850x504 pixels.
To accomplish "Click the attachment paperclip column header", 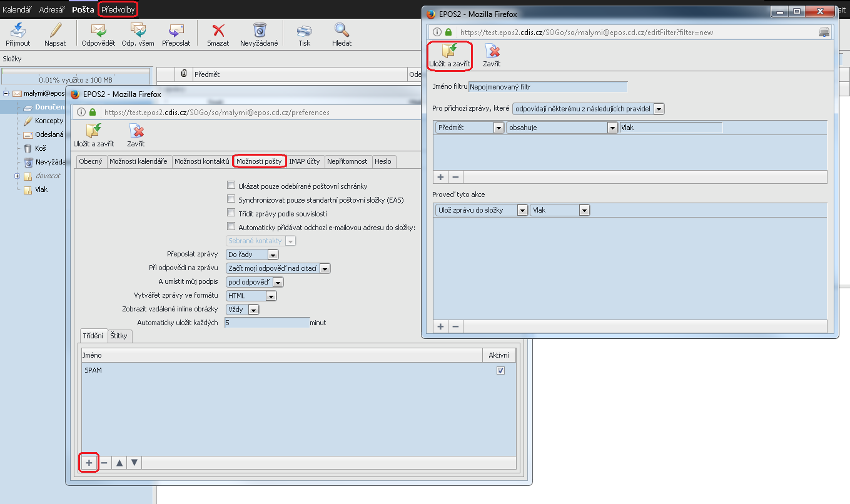I will 184,74.
